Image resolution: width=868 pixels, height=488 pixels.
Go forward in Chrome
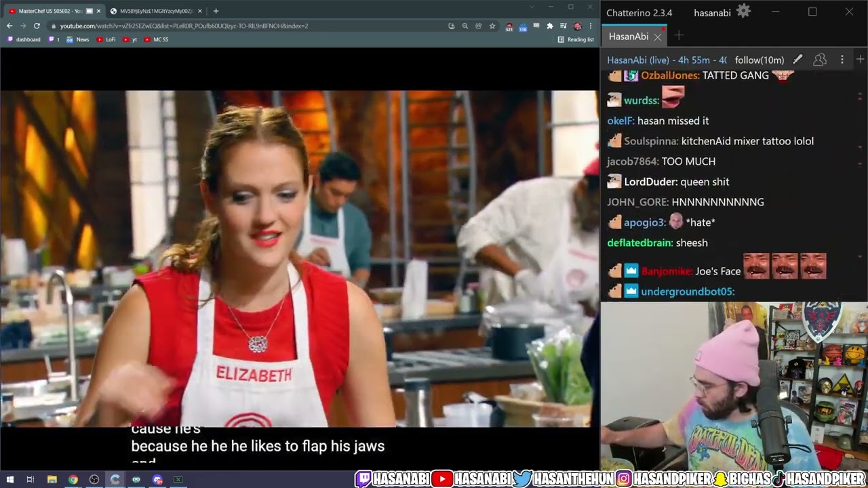pyautogui.click(x=23, y=26)
